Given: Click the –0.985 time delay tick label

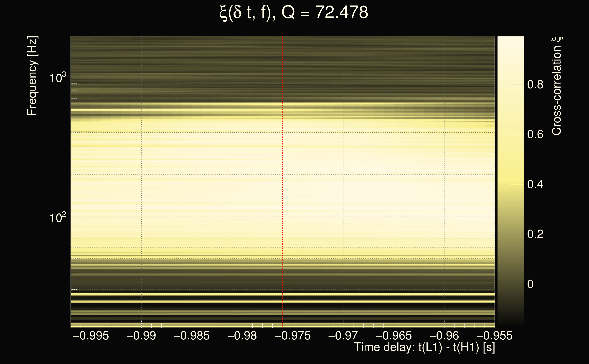Looking at the screenshot, I should pos(192,336).
